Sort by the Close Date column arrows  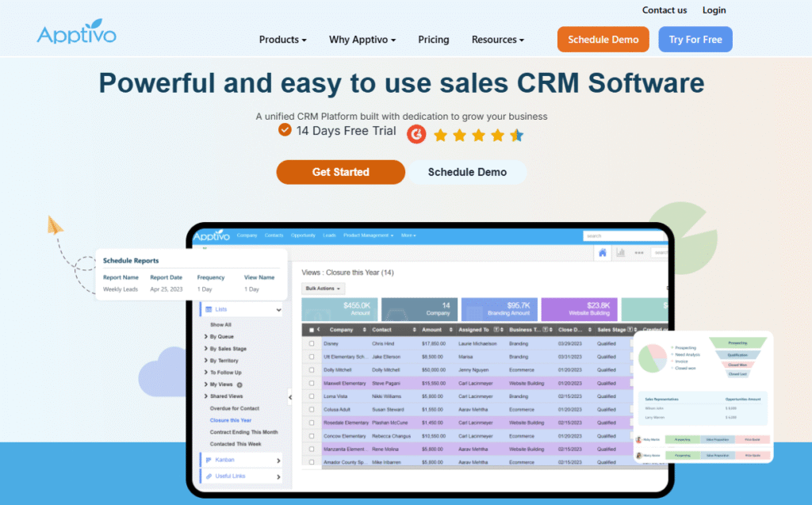(589, 330)
